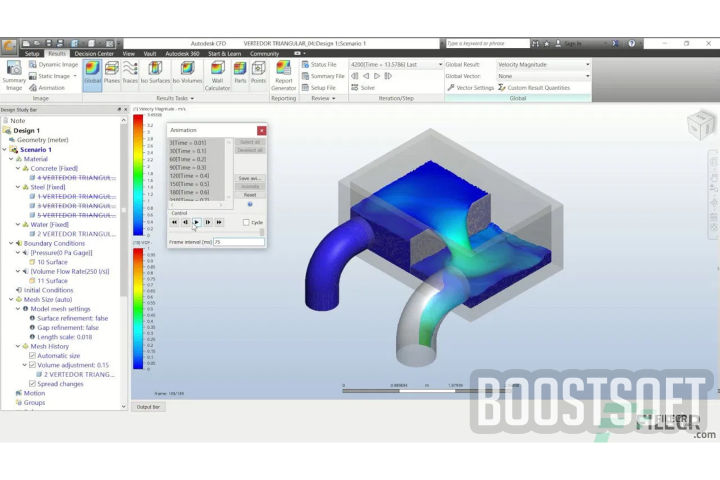Toggle the Cycle checkbox
Screen dimensions: 720x480
(x=246, y=222)
